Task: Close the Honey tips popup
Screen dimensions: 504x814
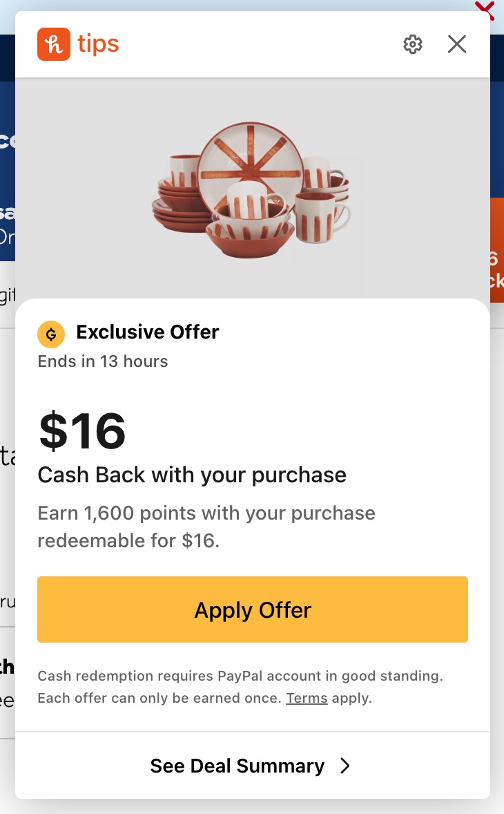Action: coord(457,44)
